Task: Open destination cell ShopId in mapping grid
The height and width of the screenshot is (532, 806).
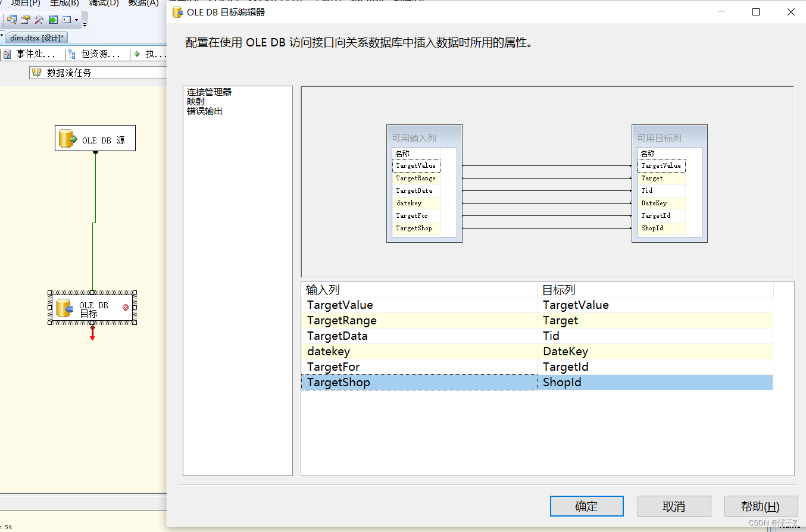Action: [655, 383]
